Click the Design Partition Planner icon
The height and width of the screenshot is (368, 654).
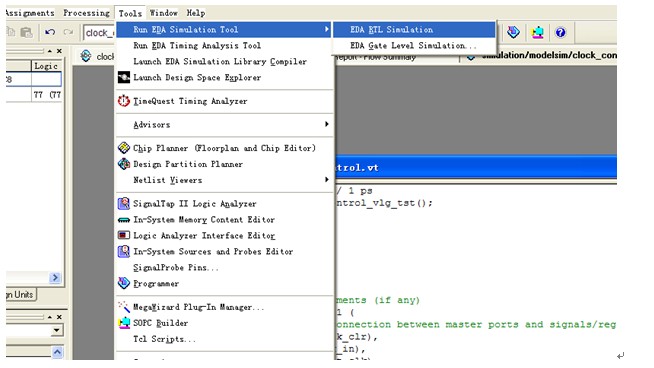(x=124, y=164)
